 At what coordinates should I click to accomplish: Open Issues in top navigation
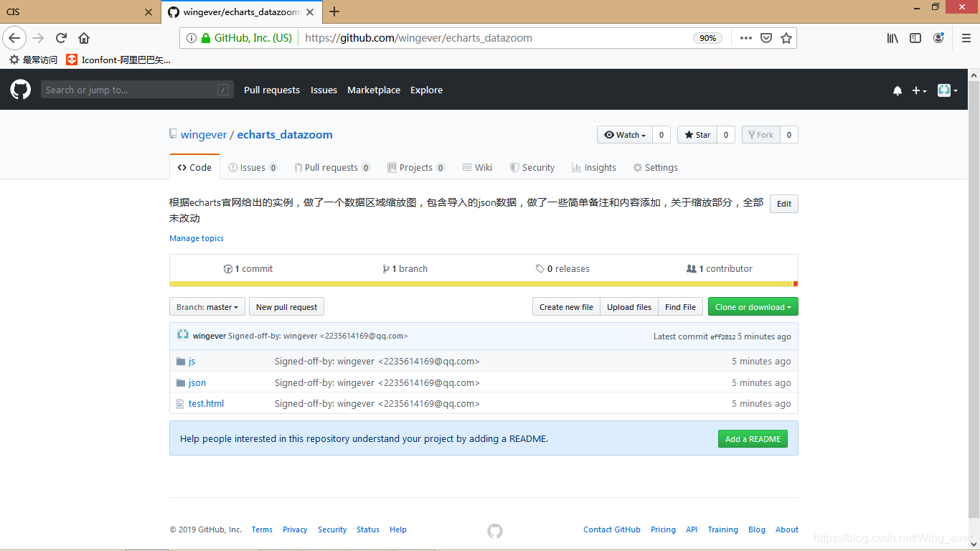(x=324, y=90)
